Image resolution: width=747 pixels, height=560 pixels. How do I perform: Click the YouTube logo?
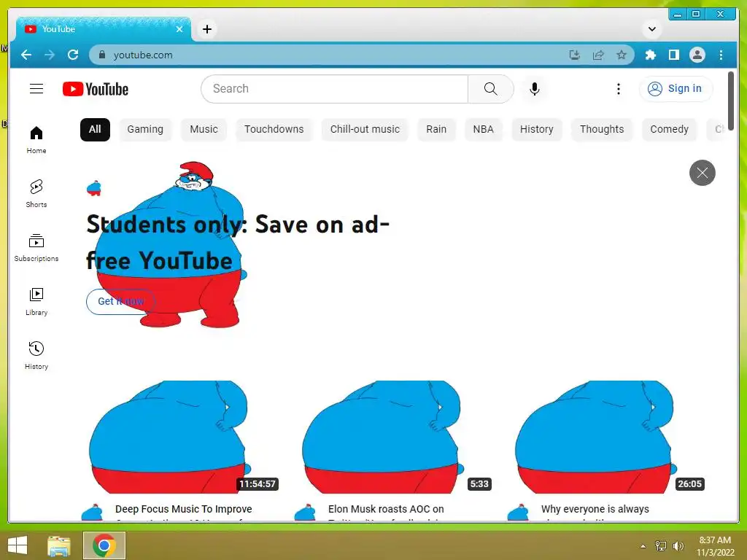[x=96, y=89]
